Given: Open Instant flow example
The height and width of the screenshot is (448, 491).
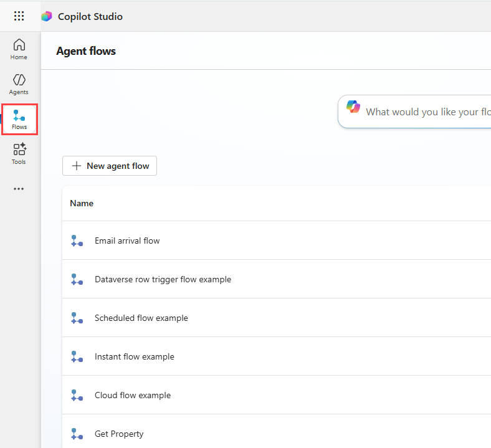Looking at the screenshot, I should (135, 356).
